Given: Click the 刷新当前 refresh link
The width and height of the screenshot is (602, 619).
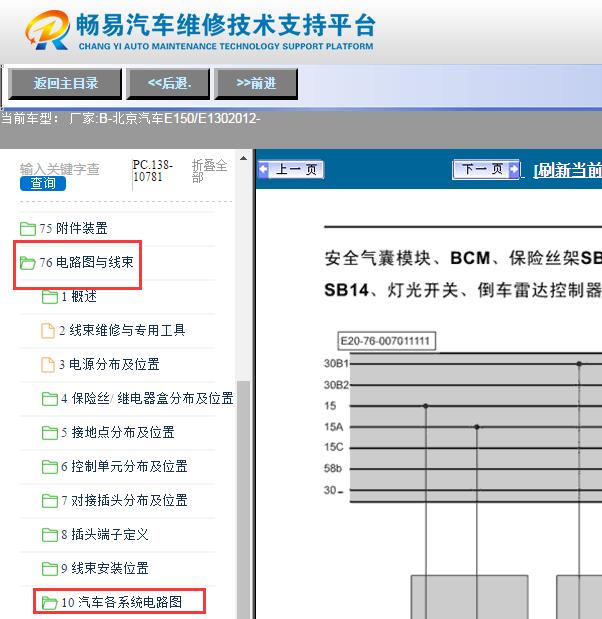Looking at the screenshot, I should (567, 170).
